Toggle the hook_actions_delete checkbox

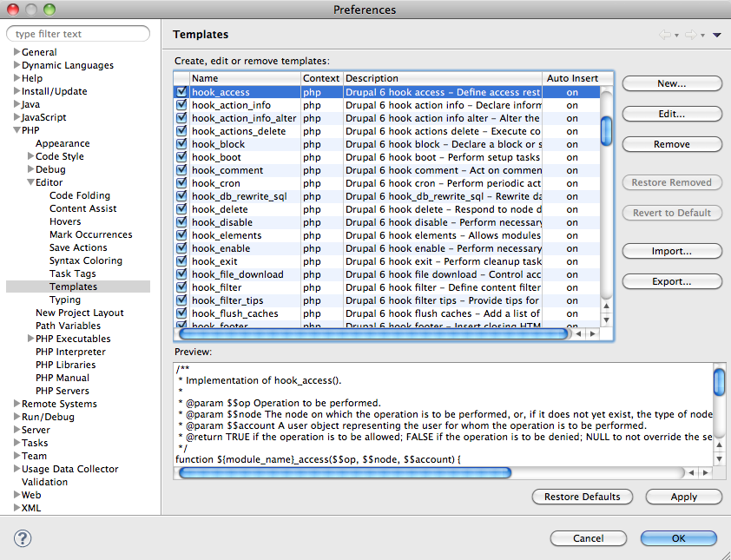tap(181, 131)
